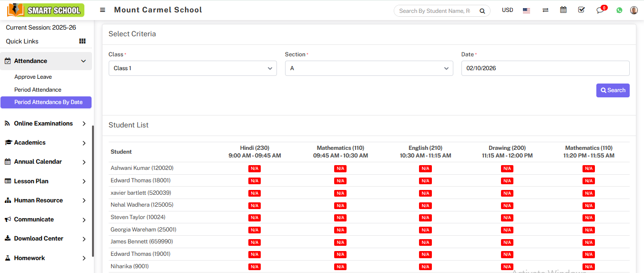
Task: Open Approve Leave submenu item
Action: [33, 77]
